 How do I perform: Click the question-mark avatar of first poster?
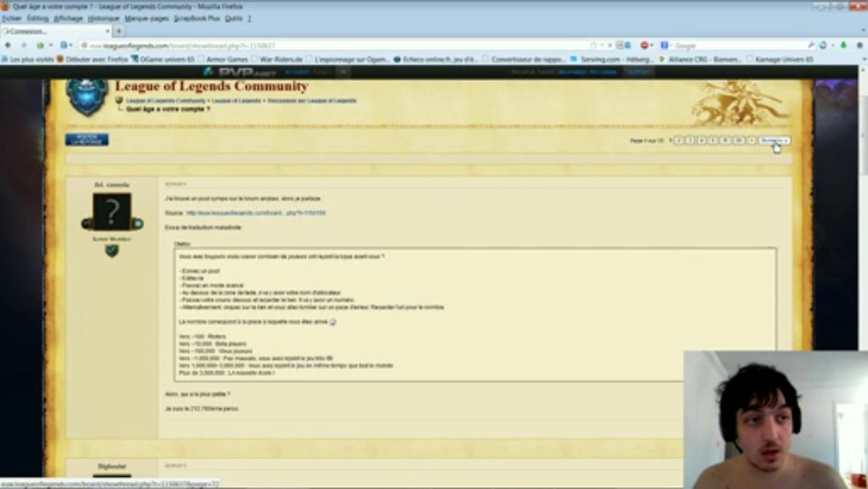pos(112,213)
